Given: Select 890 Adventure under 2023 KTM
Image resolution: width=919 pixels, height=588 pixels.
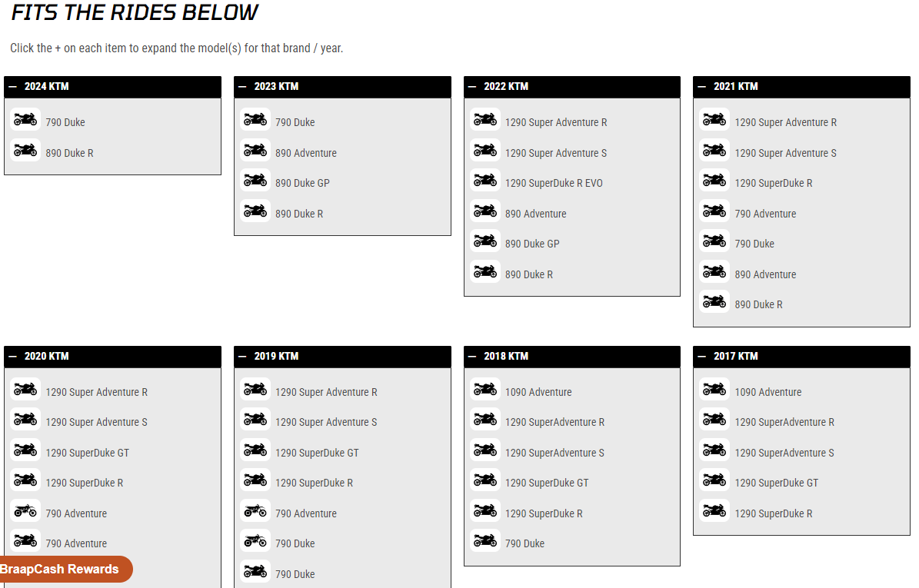Looking at the screenshot, I should (x=305, y=153).
